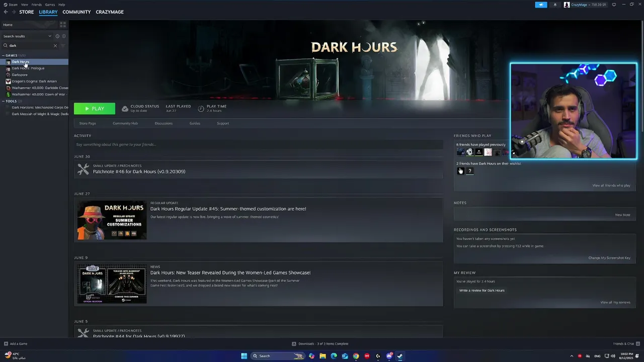644x362 pixels.
Task: Switch Steam to Big Picture mode
Action: point(614,5)
